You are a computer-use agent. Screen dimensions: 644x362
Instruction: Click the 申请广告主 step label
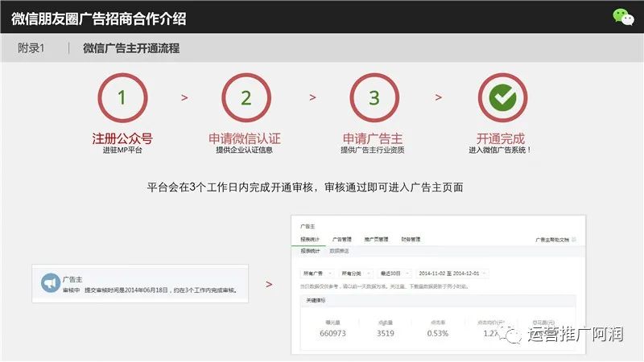(373, 138)
